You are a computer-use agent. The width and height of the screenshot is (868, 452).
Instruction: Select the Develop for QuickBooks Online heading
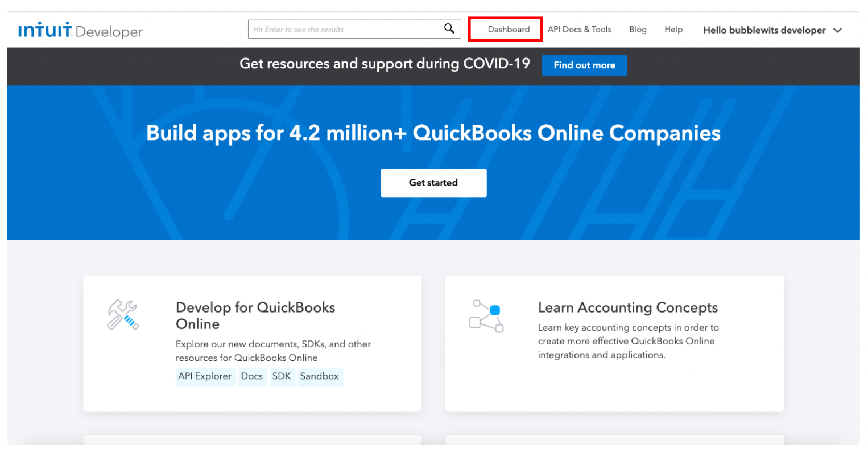255,315
